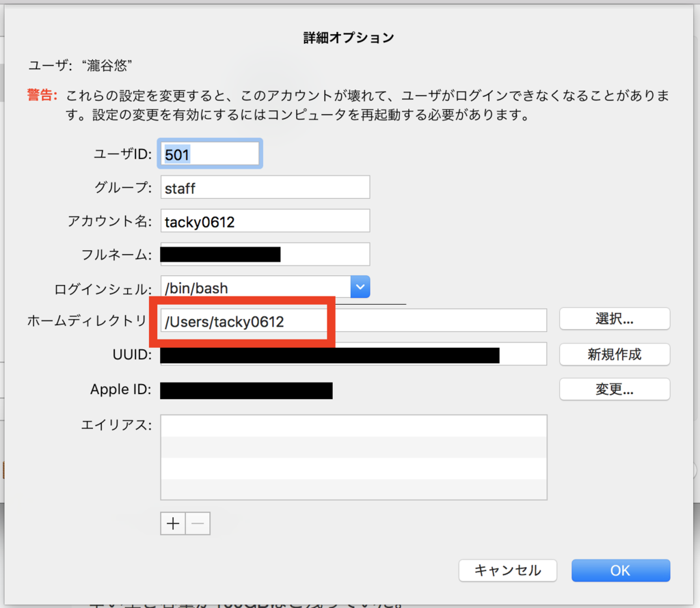The width and height of the screenshot is (700, 608).
Task: Click the Full name (フルネーム) field
Action: click(x=265, y=254)
